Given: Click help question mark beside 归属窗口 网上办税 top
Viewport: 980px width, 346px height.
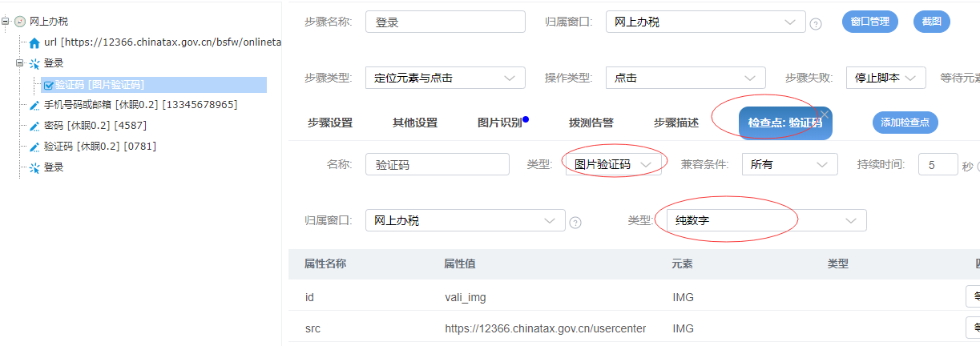Looking at the screenshot, I should click(816, 23).
